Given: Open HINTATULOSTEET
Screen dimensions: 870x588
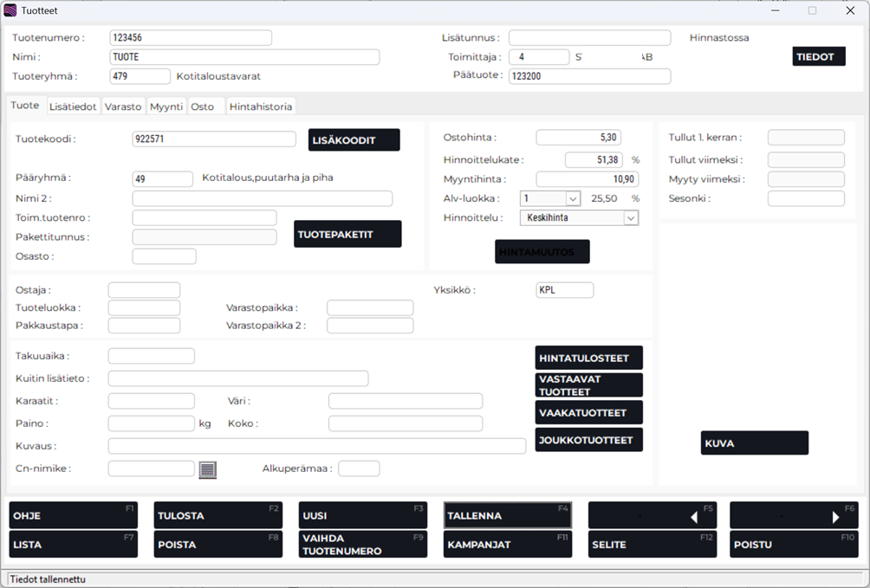Looking at the screenshot, I should coord(588,359).
